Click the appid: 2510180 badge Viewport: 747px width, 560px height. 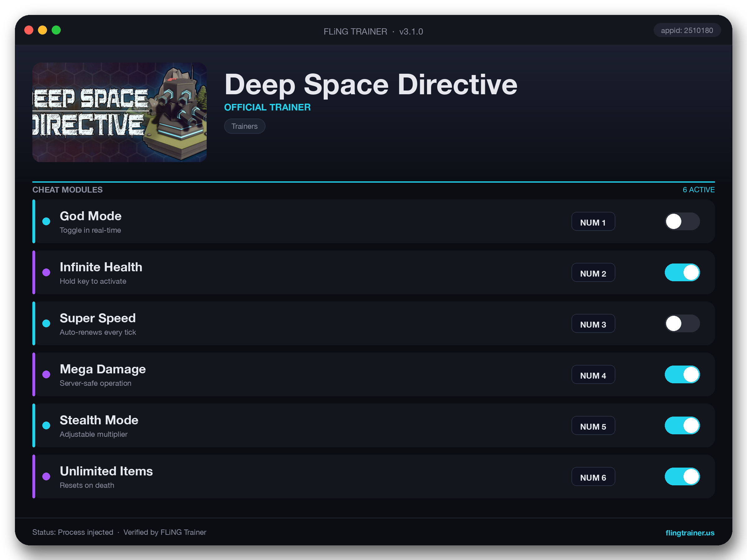point(687,30)
